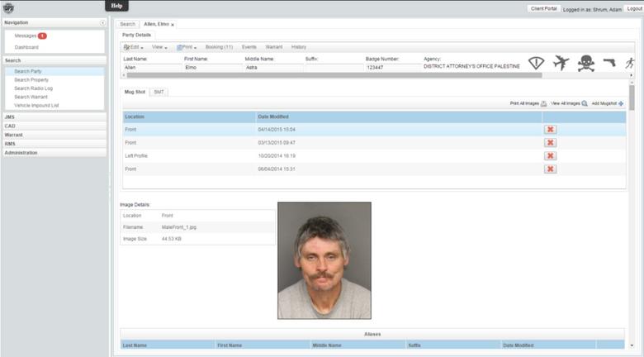Click the handgun weapon icon
This screenshot has width=644, height=357.
[609, 63]
